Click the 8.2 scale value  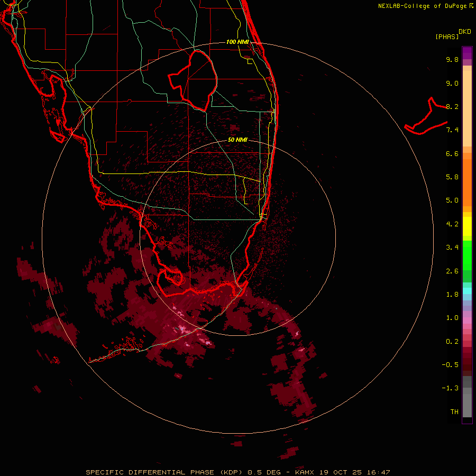tap(452, 106)
